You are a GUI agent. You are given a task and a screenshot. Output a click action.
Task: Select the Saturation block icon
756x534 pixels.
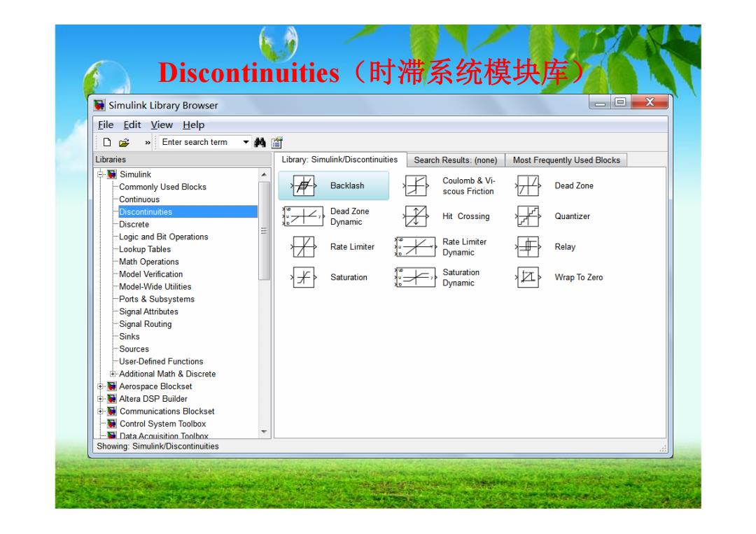[x=304, y=277]
